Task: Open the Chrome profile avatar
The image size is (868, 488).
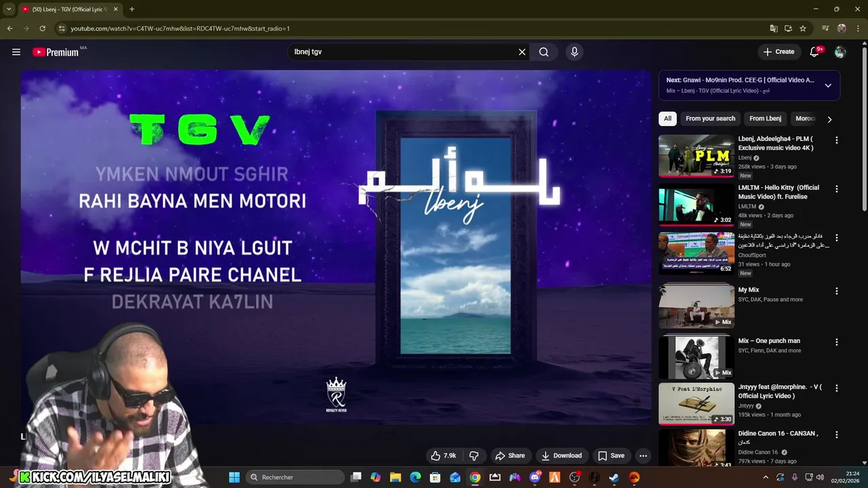Action: coord(842,28)
